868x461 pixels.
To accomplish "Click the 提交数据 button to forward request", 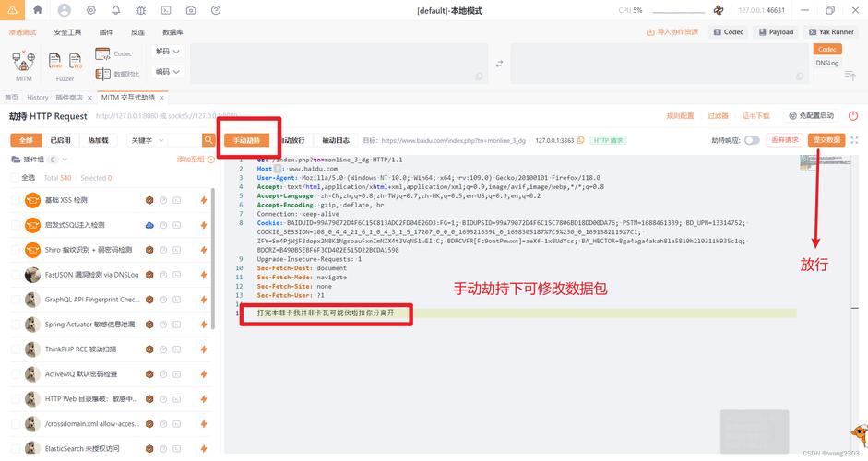I will tap(826, 140).
